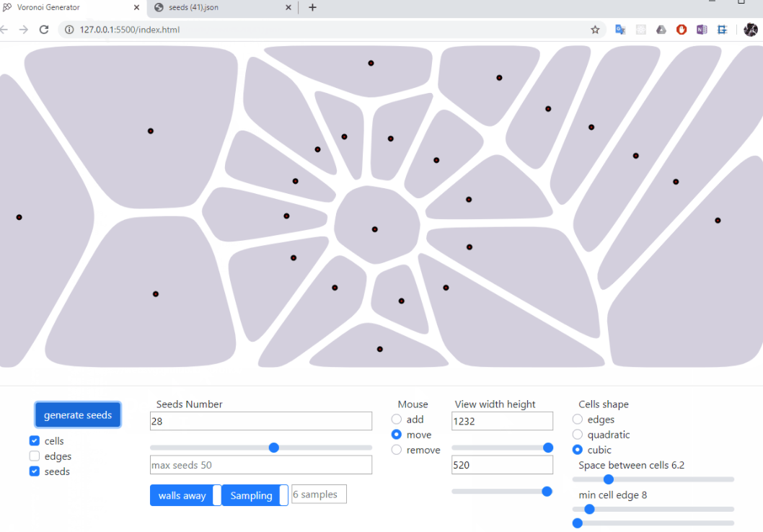Click the AdBlock extension icon
This screenshot has width=763, height=532.
(x=681, y=30)
